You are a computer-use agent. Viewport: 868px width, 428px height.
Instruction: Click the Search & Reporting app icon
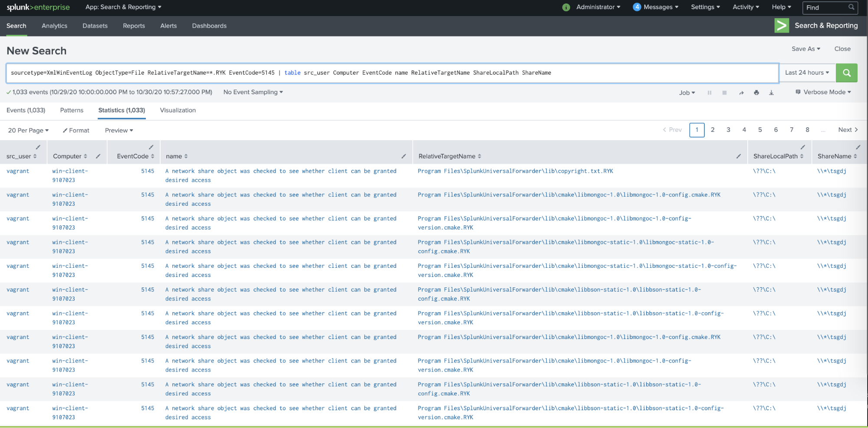pos(782,26)
